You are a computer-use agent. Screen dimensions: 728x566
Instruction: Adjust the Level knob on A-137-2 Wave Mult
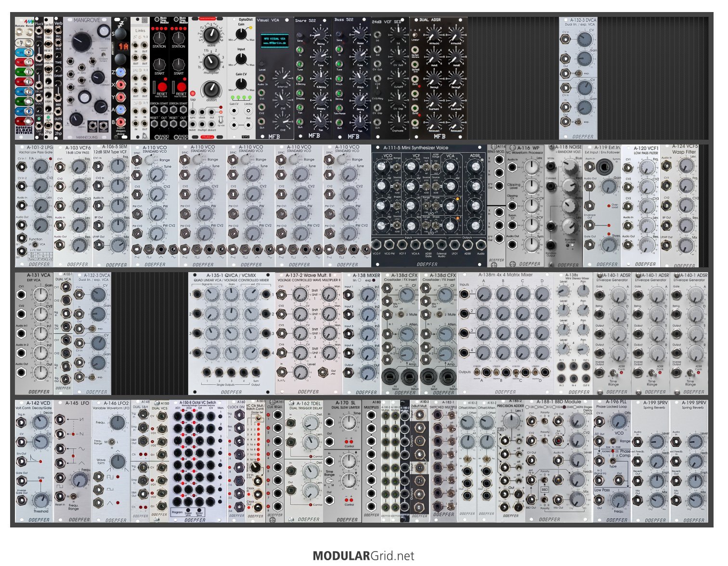coord(300,372)
